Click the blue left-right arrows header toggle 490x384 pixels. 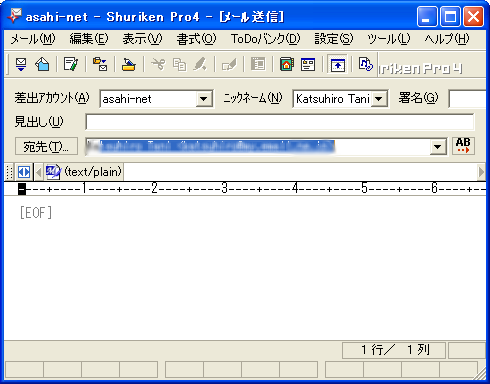click(x=24, y=172)
